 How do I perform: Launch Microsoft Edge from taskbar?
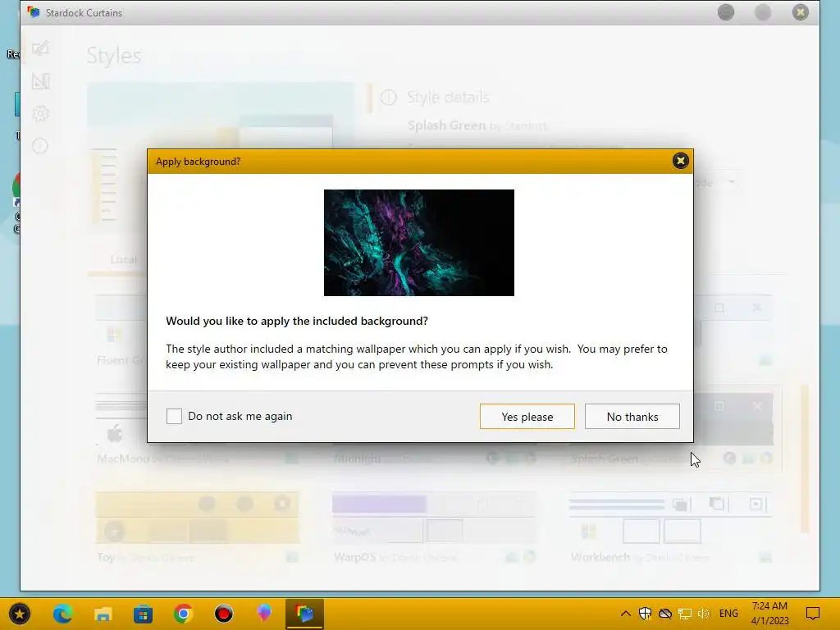[62, 614]
